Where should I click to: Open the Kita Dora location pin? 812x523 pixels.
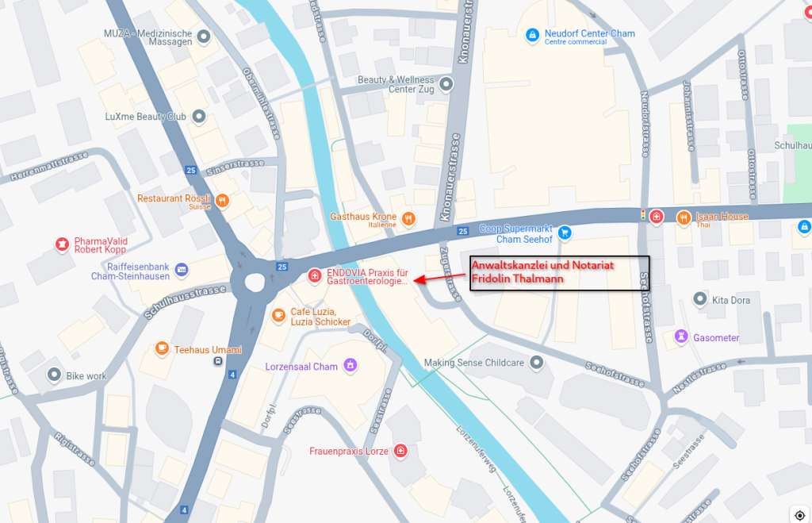click(700, 298)
